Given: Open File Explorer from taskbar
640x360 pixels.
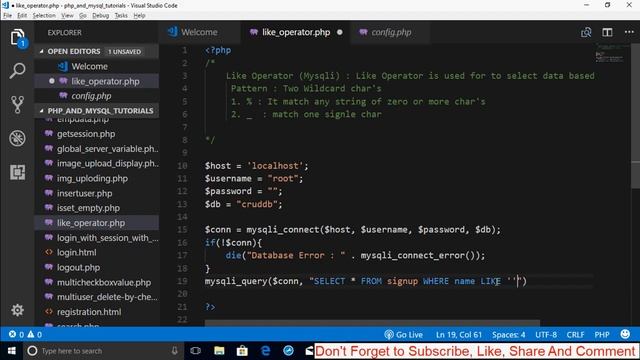Looking at the screenshot, I should (x=219, y=351).
